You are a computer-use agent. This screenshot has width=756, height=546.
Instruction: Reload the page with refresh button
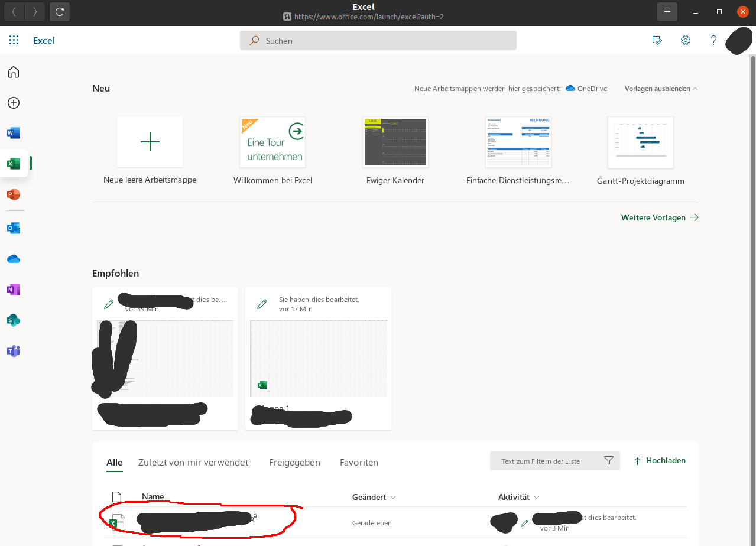(60, 11)
